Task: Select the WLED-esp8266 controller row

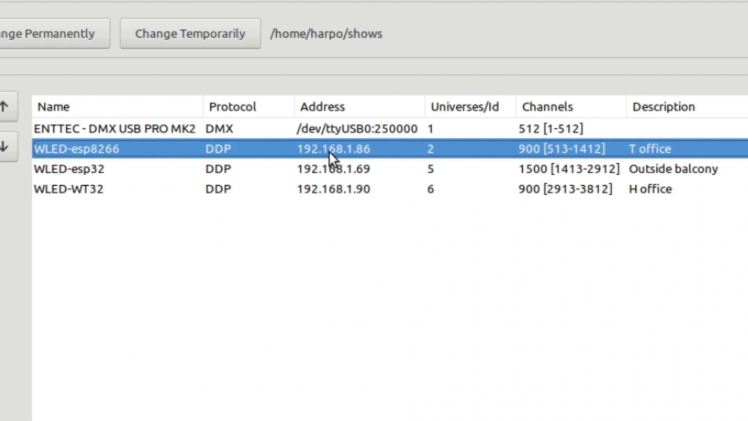Action: pyautogui.click(x=76, y=149)
